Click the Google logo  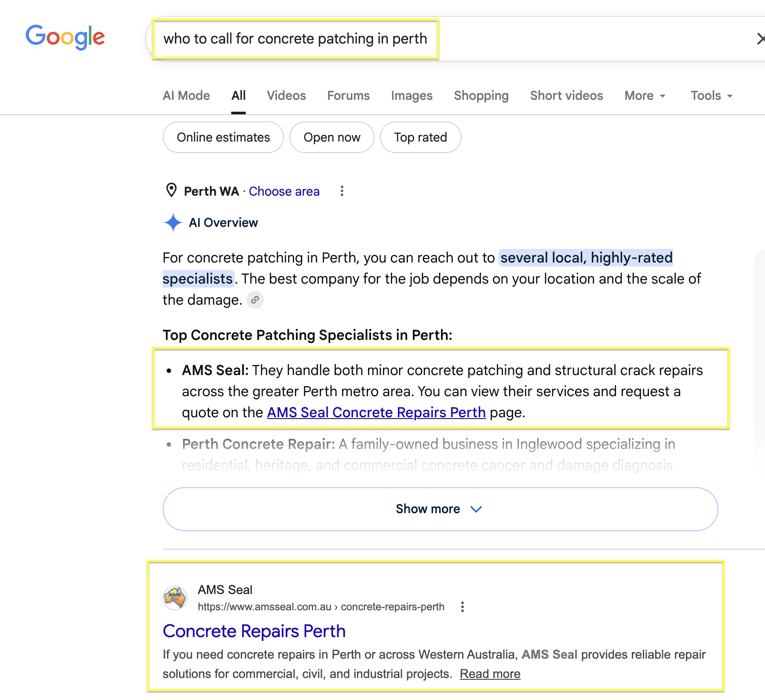click(x=65, y=37)
